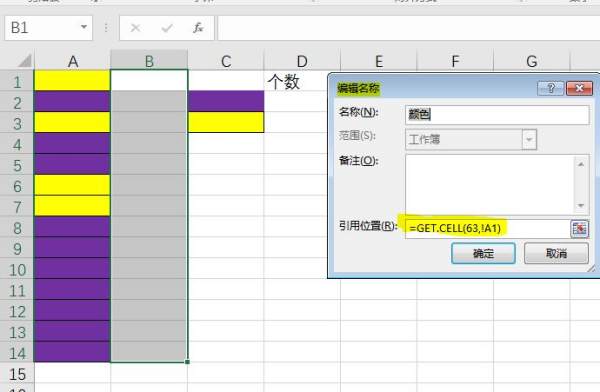This screenshot has width=600, height=392.
Task: Select row 10 header
Action: tap(17, 270)
